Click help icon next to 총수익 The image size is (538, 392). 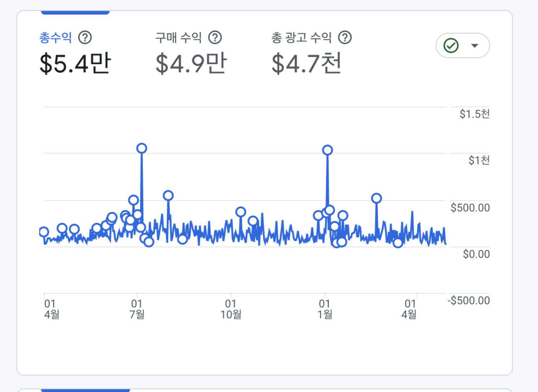pos(85,37)
